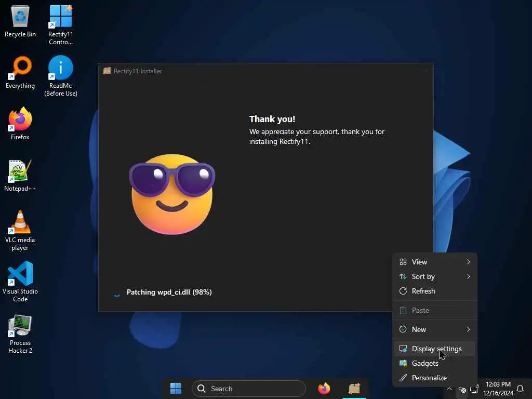532x399 pixels.
Task: Choose View in the context menu
Action: pyautogui.click(x=435, y=262)
